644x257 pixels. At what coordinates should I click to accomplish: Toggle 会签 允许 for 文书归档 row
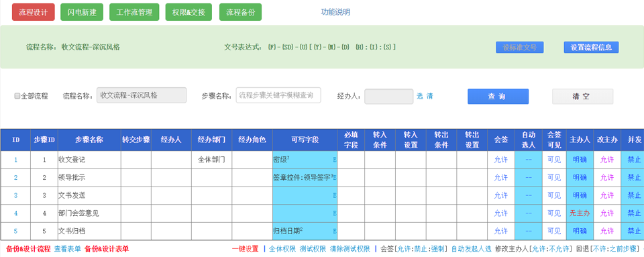point(500,231)
